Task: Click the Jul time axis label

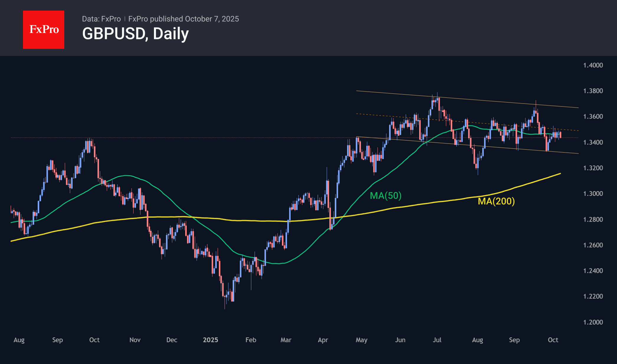Action: [437, 340]
